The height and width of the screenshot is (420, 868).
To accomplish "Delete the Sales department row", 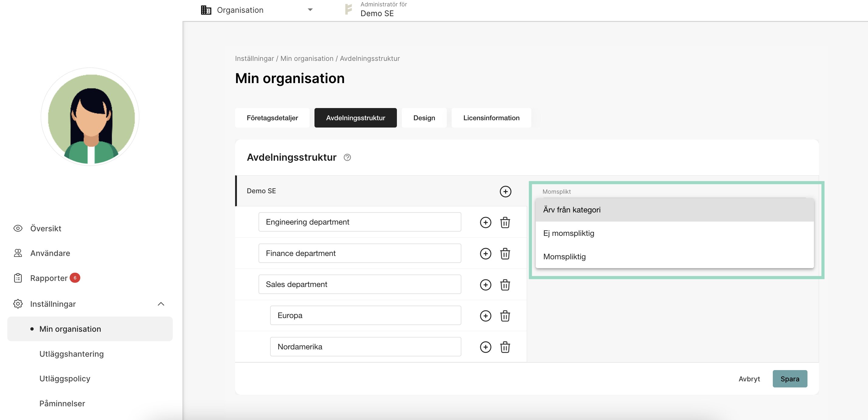I will (505, 285).
